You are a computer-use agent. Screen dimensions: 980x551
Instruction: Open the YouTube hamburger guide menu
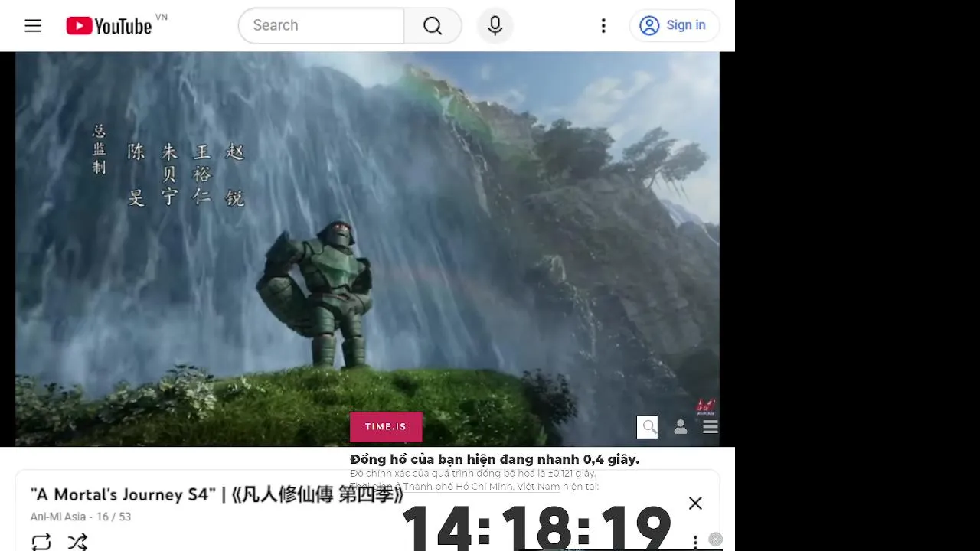(33, 25)
